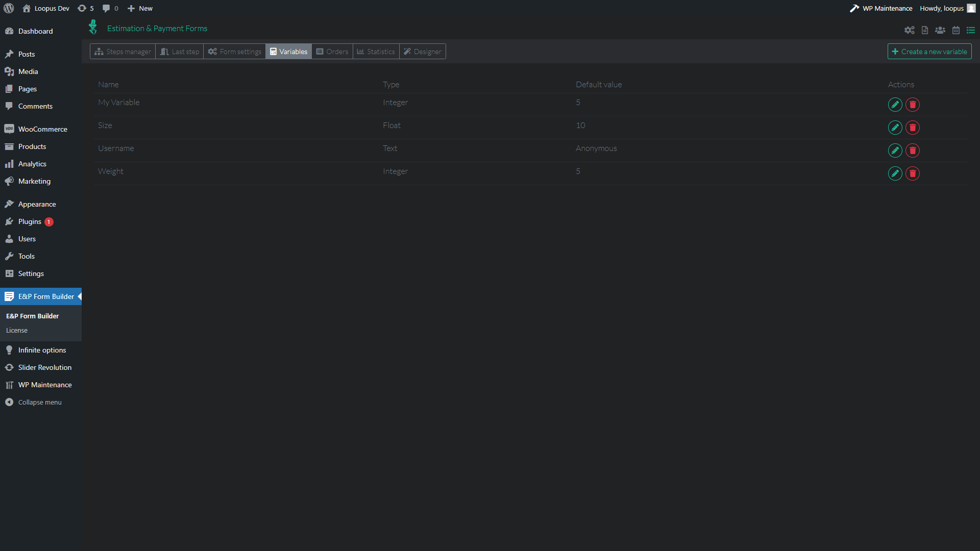The width and height of the screenshot is (980, 551).
Task: Edit the Username variable
Action: click(x=895, y=151)
